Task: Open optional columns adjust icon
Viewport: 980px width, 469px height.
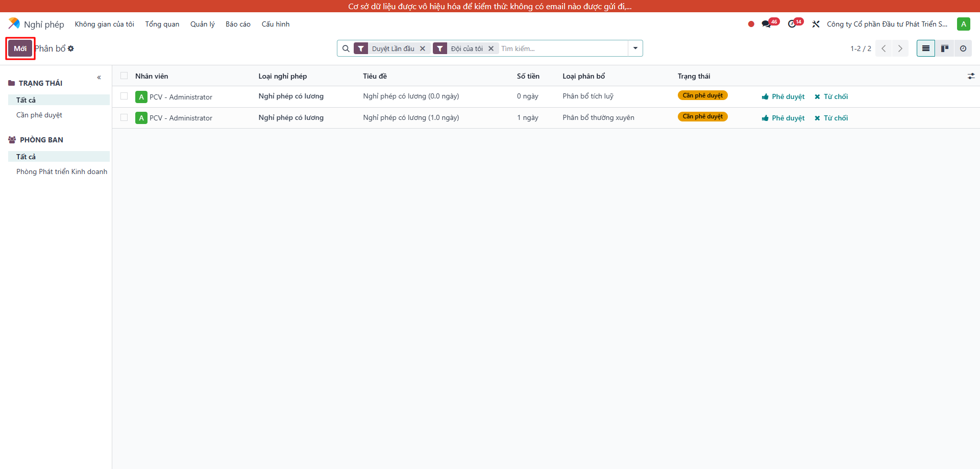Action: [971, 76]
